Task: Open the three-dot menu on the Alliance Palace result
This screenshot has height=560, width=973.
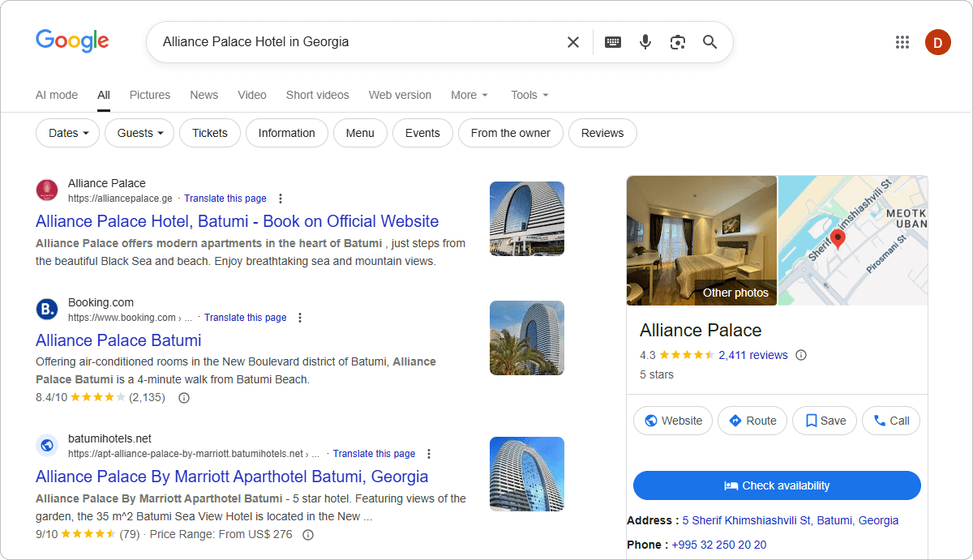Action: pos(280,198)
